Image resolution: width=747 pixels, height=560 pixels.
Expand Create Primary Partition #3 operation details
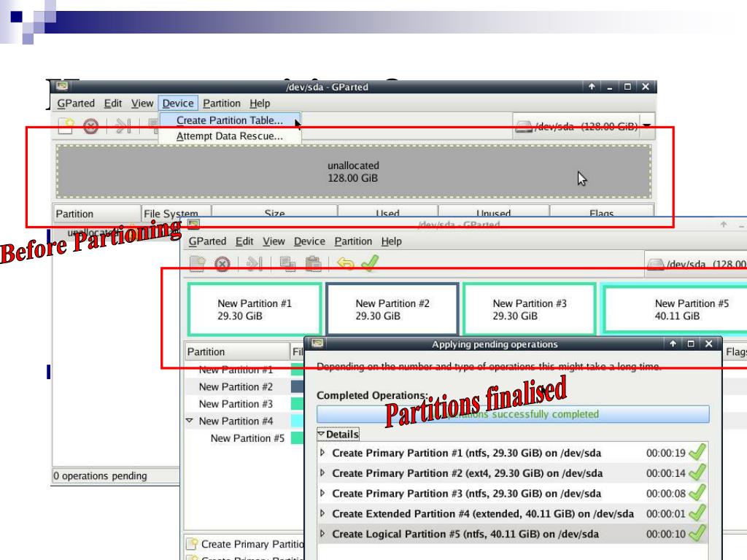[x=322, y=494]
